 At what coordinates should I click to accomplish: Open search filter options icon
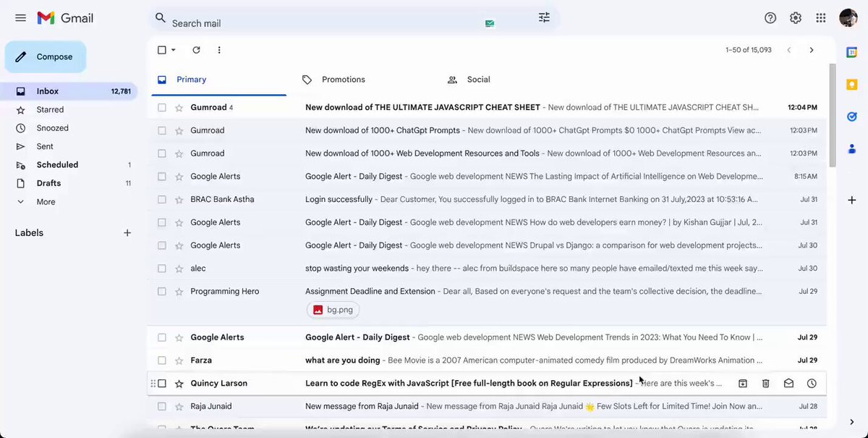click(x=544, y=17)
